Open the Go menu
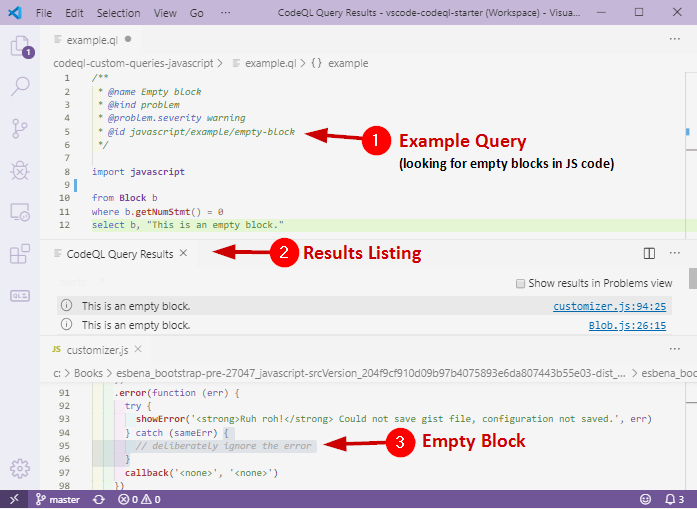 click(196, 13)
